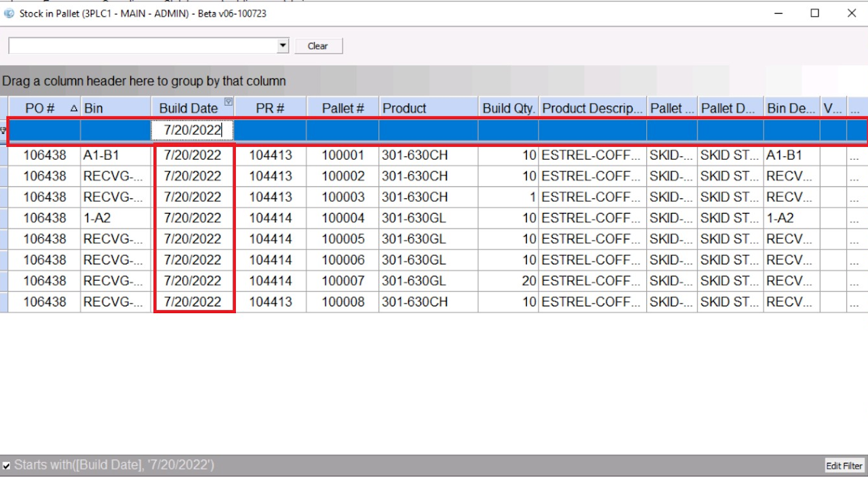This screenshot has height=477, width=868.
Task: Click the ellipsis in the 100008 pallet row
Action: click(856, 302)
